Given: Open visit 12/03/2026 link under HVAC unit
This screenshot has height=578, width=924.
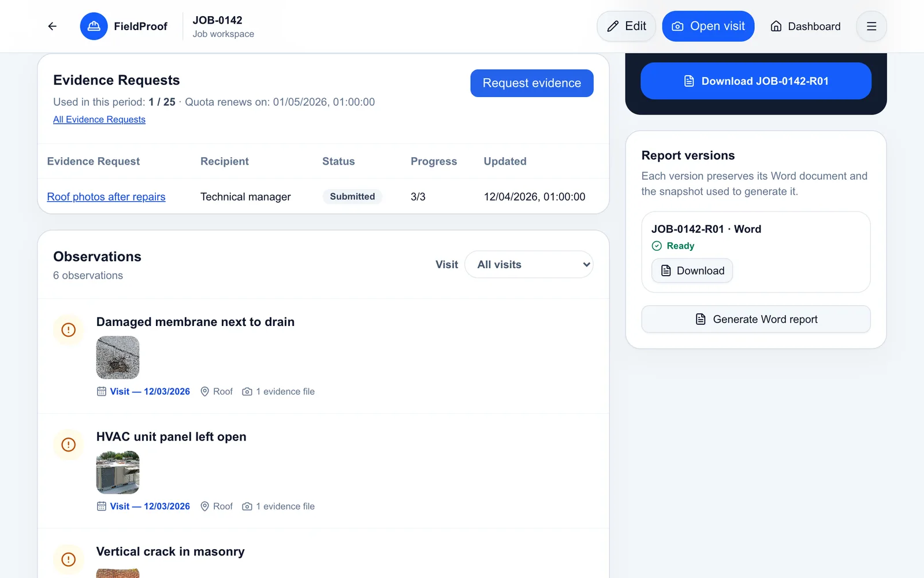Looking at the screenshot, I should [x=150, y=506].
